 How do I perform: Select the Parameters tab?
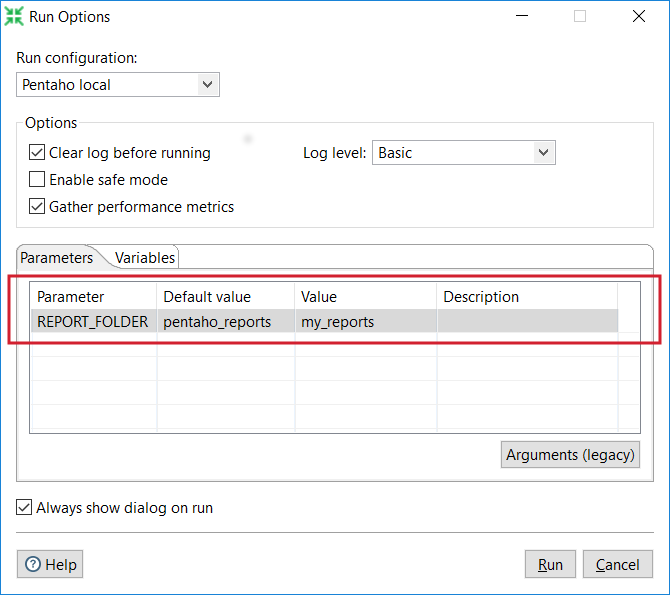click(x=56, y=258)
